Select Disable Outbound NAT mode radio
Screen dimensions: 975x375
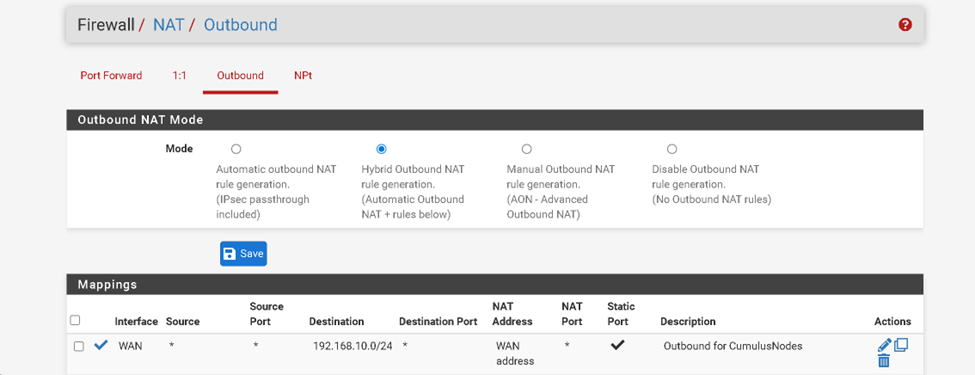click(672, 149)
